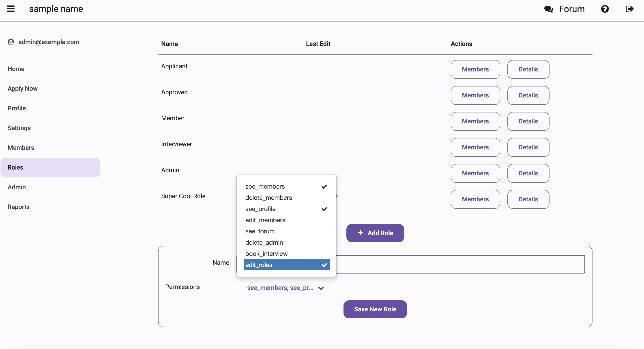Click the 'Actions' column header

point(461,44)
